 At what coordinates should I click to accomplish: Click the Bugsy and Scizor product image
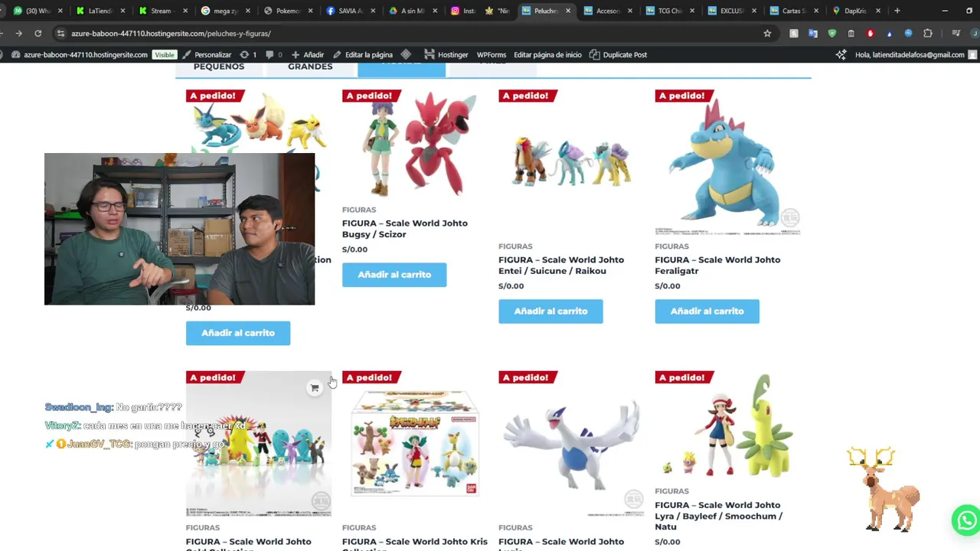(x=415, y=145)
